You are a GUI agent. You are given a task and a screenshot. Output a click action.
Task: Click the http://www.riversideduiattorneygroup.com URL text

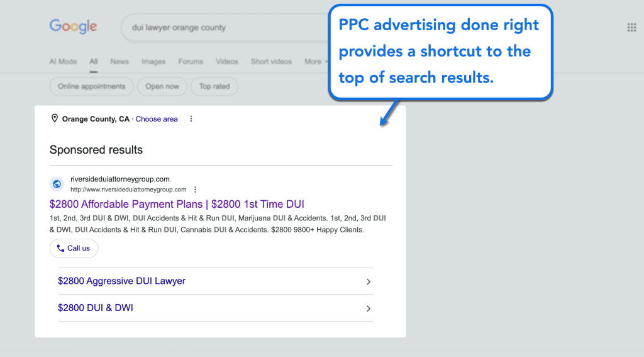click(x=128, y=190)
